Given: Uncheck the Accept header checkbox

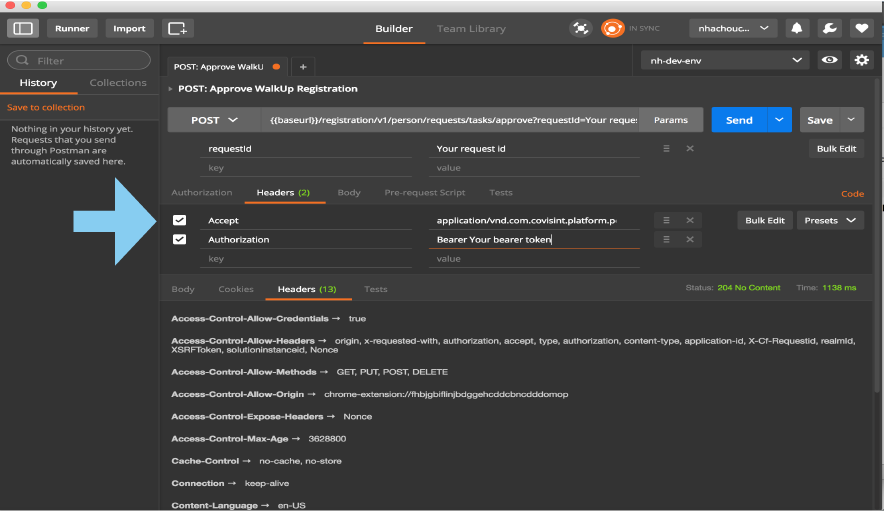Looking at the screenshot, I should pos(179,220).
